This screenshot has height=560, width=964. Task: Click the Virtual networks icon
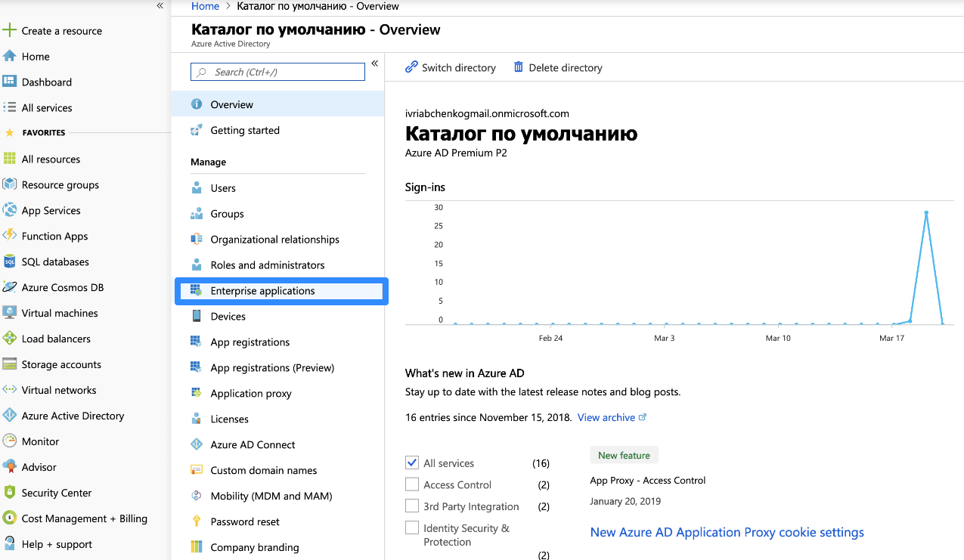pos(9,390)
